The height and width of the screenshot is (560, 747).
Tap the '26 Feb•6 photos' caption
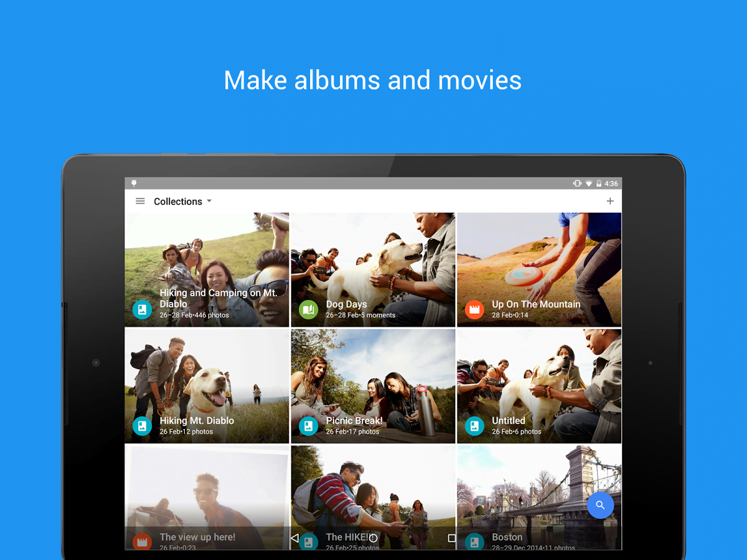pos(517,432)
